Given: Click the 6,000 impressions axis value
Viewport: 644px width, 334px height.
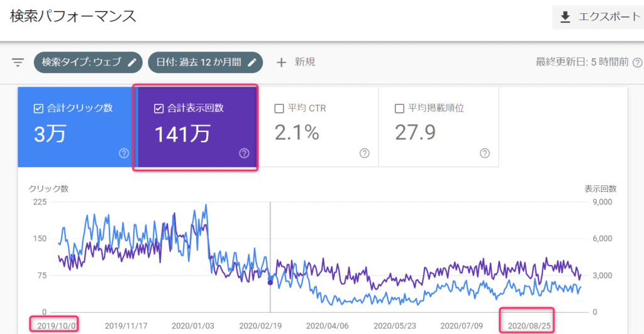Looking at the screenshot, I should point(602,238).
